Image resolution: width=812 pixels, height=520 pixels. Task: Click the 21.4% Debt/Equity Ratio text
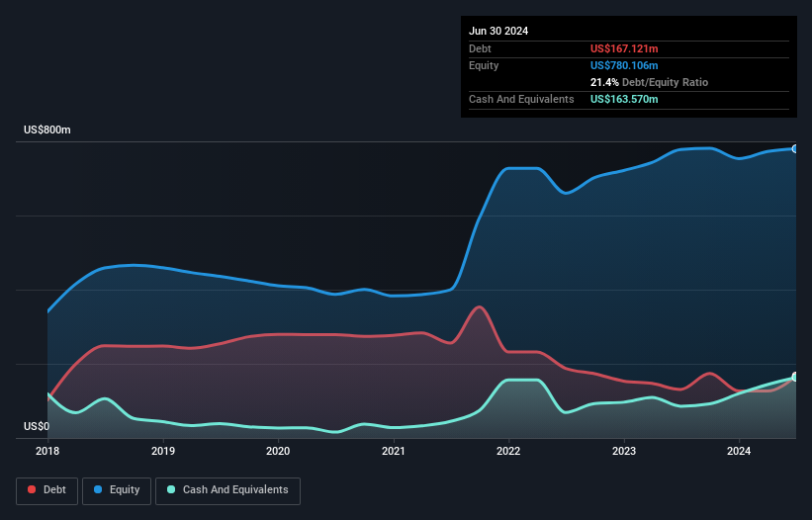pyautogui.click(x=649, y=82)
